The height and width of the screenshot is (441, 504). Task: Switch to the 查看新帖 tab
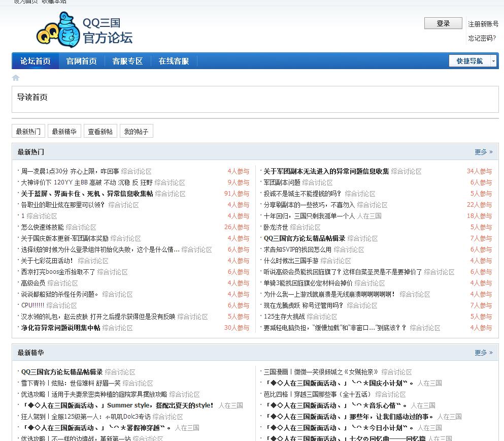pos(100,131)
